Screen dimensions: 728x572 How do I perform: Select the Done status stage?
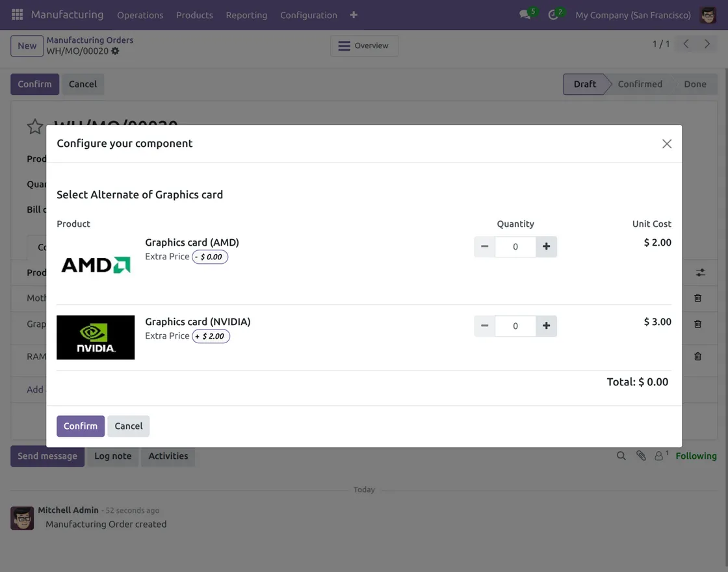point(695,84)
